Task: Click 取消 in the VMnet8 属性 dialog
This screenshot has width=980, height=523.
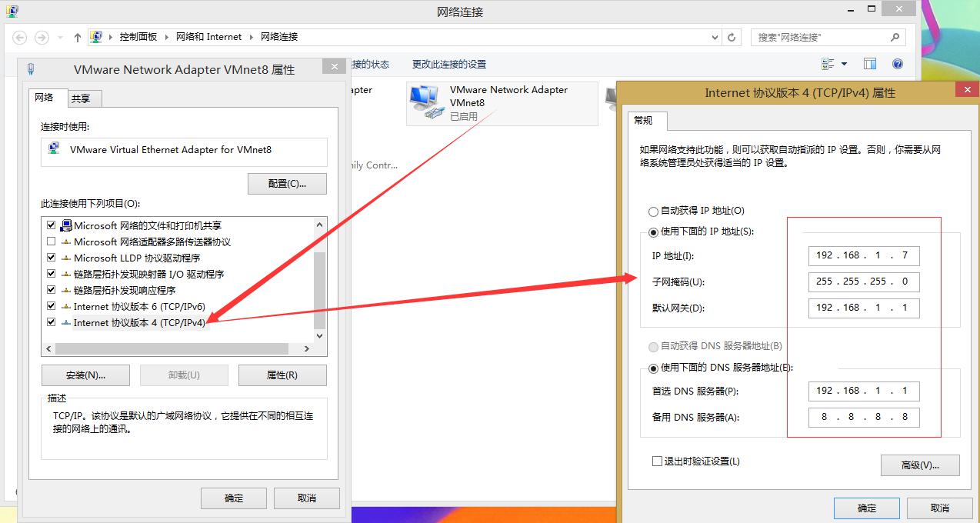Action: [307, 498]
